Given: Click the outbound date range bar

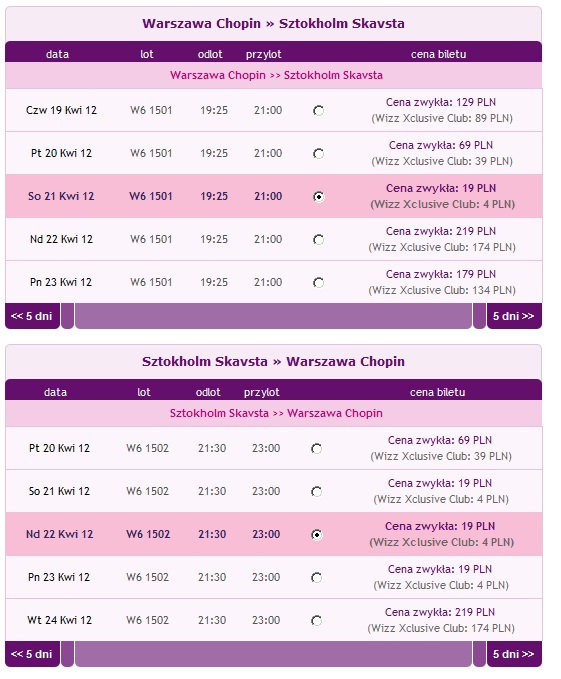Looking at the screenshot, I should [x=273, y=316].
